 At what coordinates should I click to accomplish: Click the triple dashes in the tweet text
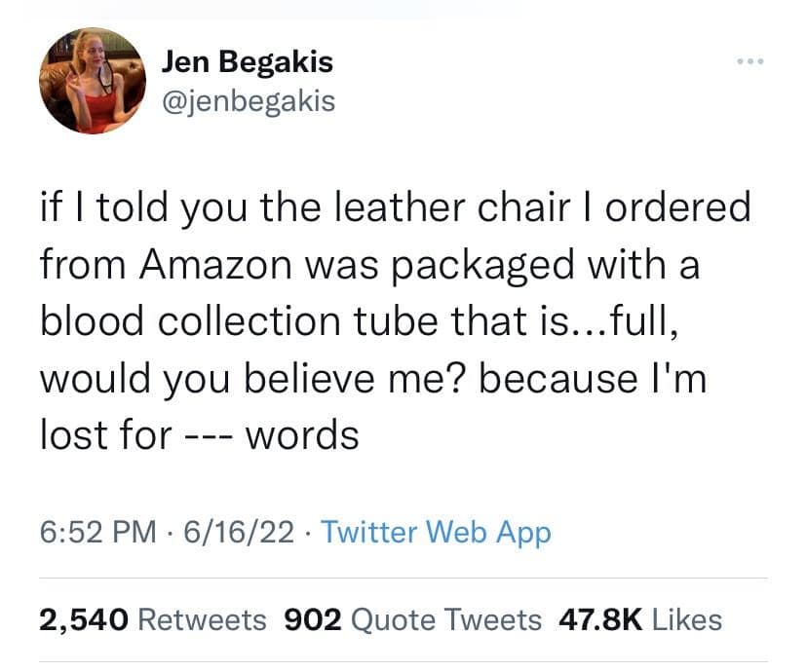click(207, 435)
